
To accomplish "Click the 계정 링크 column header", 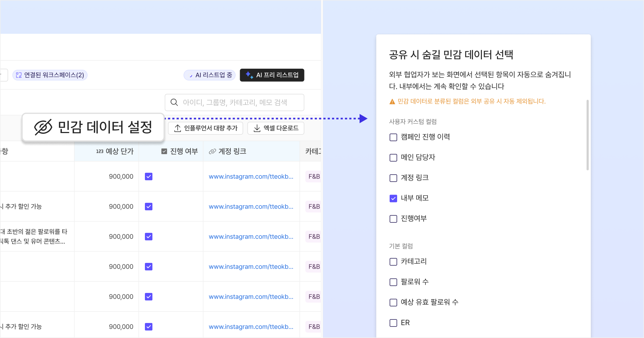I will (x=252, y=151).
